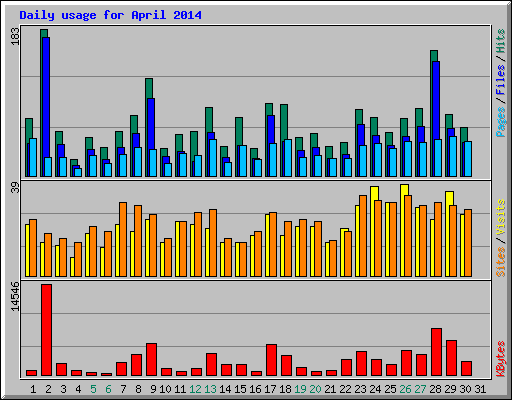Click day label '17' on the x-axis

tap(270, 389)
